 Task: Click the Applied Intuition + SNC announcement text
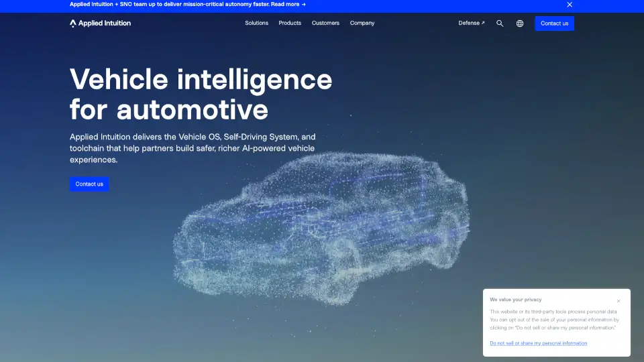168,4
